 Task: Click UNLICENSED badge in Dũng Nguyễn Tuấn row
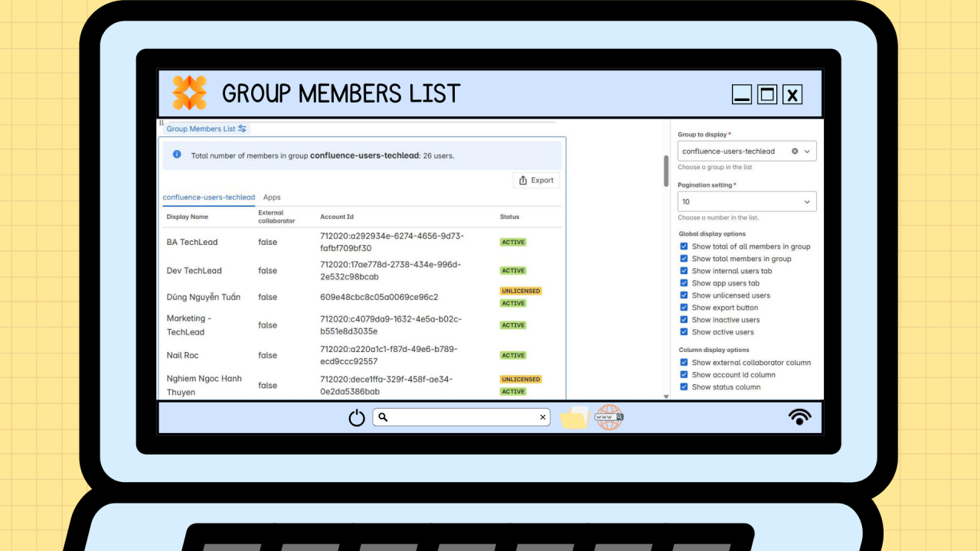(x=521, y=291)
